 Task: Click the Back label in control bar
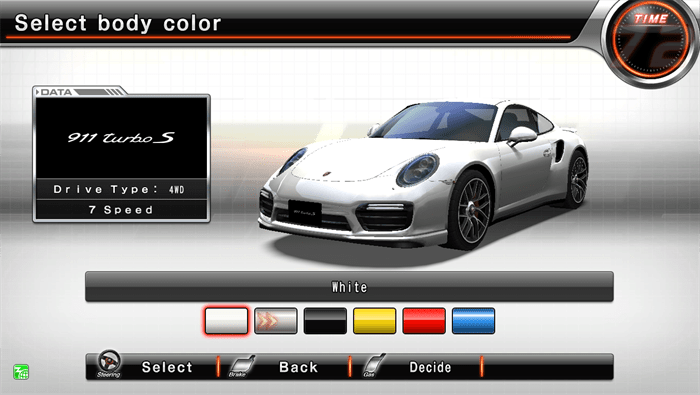click(x=298, y=367)
